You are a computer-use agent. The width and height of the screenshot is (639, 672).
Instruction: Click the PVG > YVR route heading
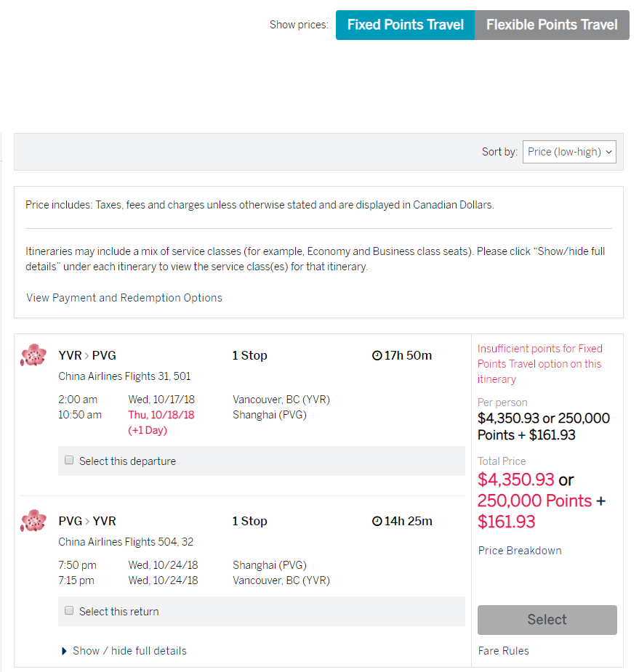click(x=87, y=521)
